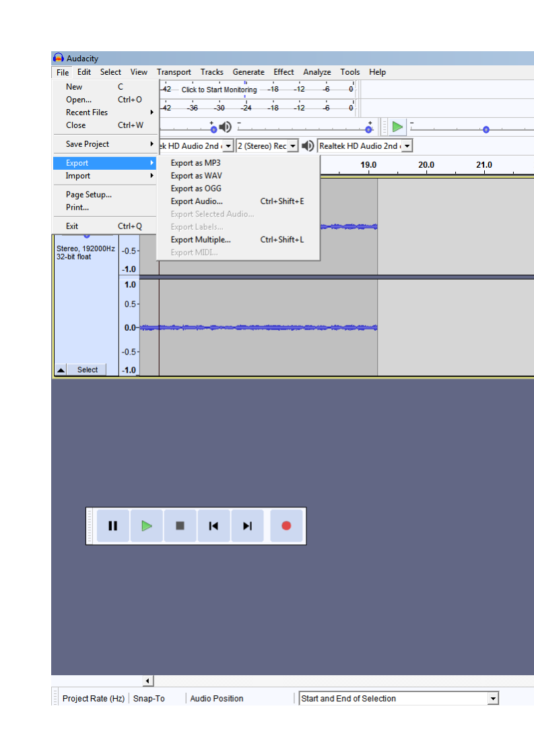Click to Start Monitoring on record meter
The height and width of the screenshot is (756, 534).
tap(220, 90)
